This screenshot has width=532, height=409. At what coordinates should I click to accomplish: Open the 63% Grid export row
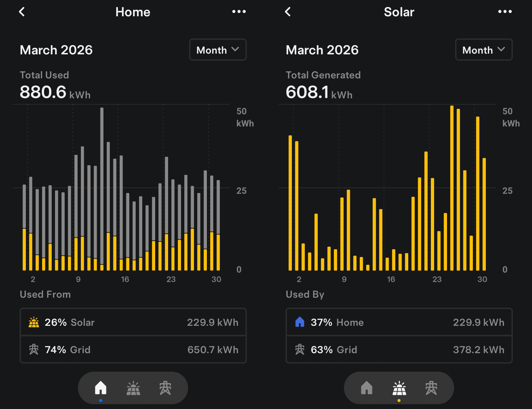[399, 349]
